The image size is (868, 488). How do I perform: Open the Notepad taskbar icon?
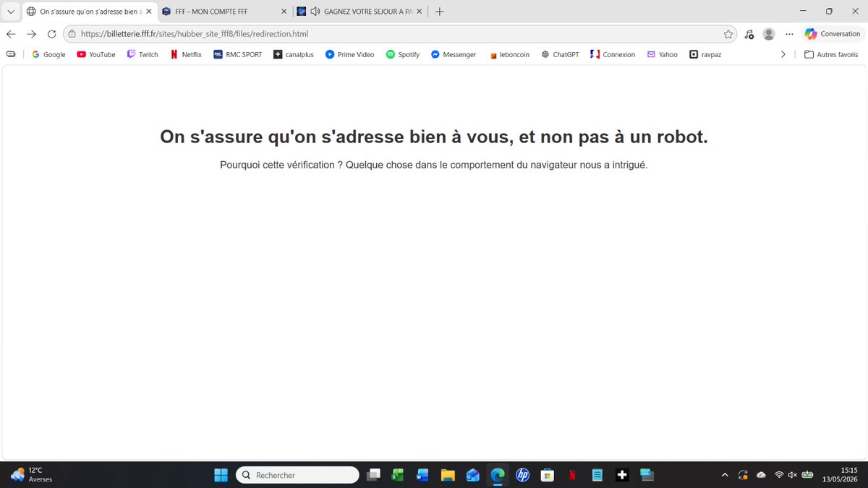click(x=597, y=475)
